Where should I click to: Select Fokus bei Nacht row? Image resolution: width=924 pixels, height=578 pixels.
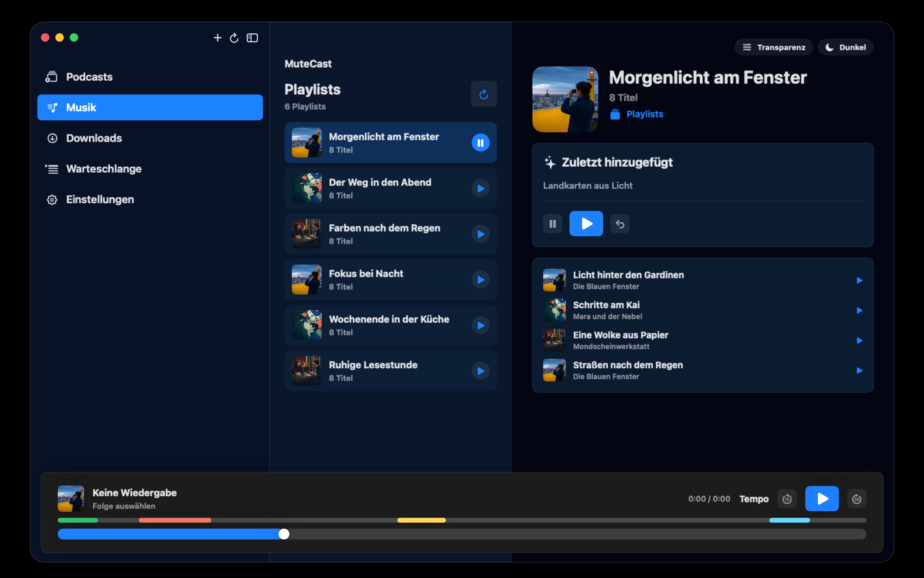click(390, 279)
